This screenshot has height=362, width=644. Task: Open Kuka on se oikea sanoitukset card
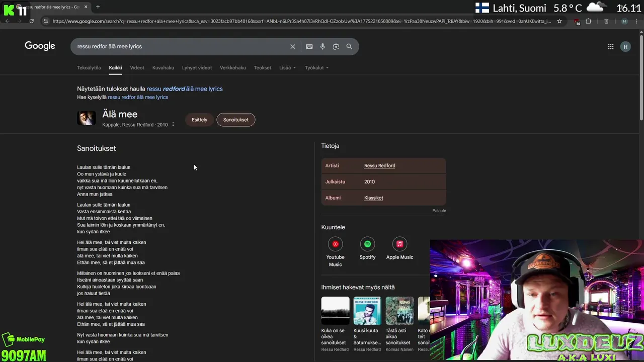click(335, 324)
